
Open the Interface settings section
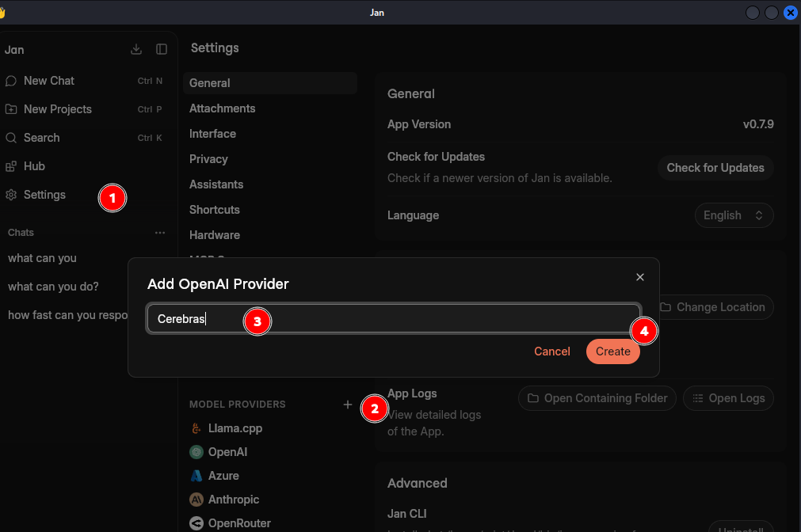tap(269, 134)
